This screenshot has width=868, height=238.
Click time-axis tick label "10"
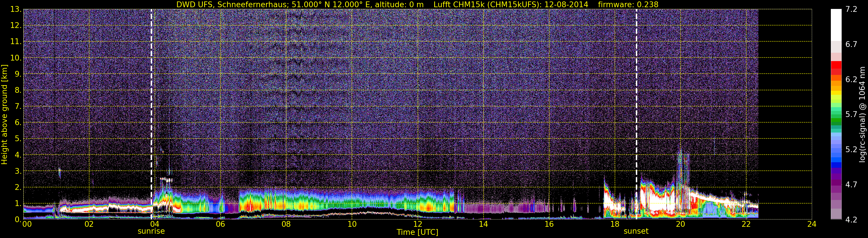(352, 224)
